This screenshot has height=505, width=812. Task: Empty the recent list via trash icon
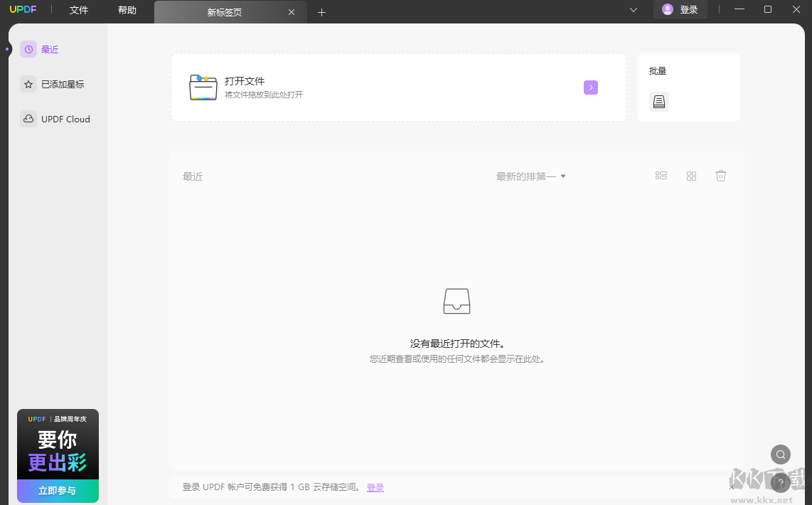coord(720,175)
